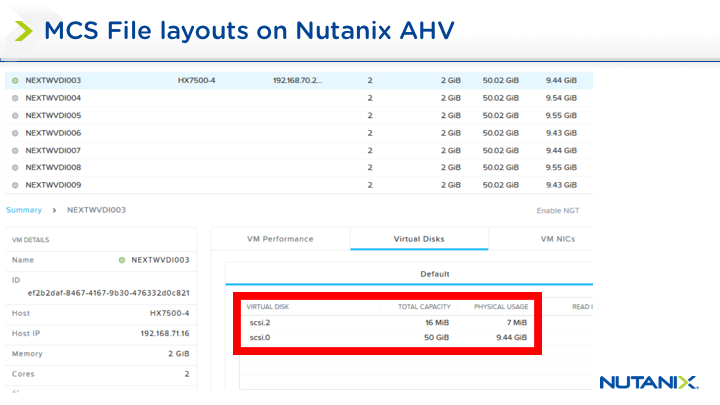Click the grey status dot of NEXTWVDI009
Viewport: 720px width, 405px height.
pos(15,185)
